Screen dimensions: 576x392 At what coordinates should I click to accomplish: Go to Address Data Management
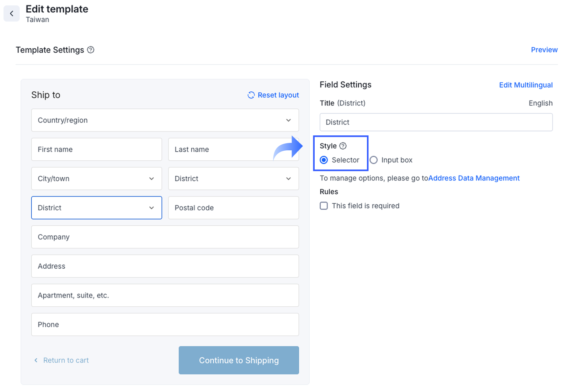point(474,178)
